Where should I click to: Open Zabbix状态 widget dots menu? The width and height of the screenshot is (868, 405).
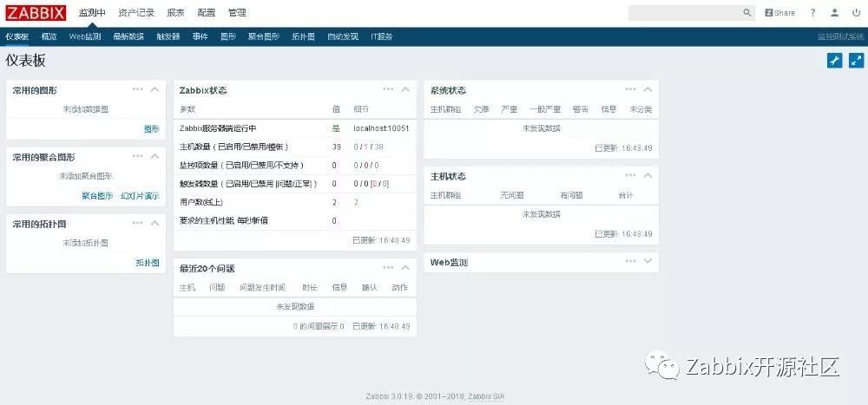(x=388, y=89)
